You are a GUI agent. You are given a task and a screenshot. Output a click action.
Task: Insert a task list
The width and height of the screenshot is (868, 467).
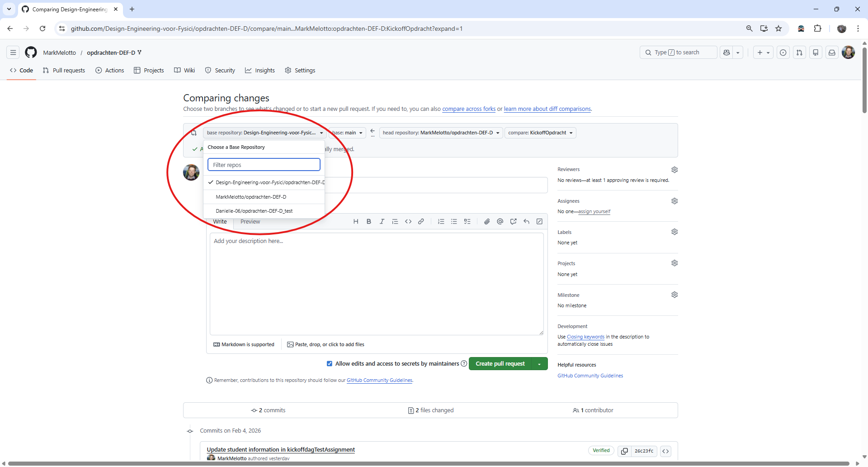[467, 222]
